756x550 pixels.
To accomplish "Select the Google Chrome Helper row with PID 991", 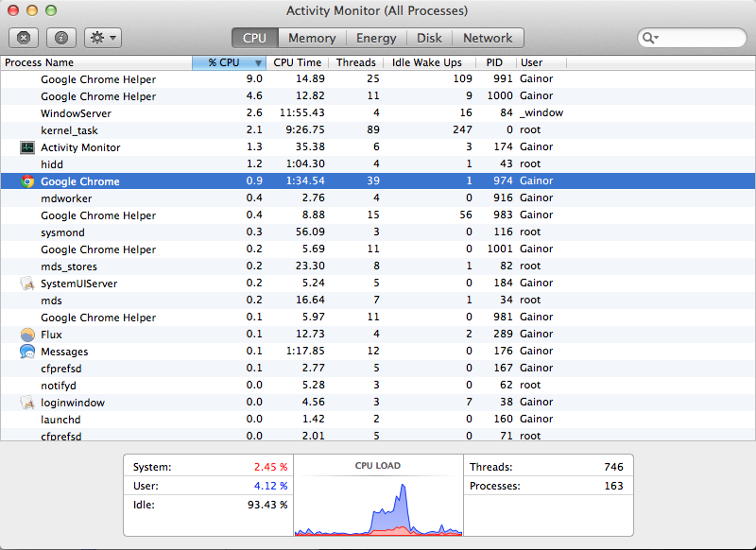I will click(x=378, y=79).
